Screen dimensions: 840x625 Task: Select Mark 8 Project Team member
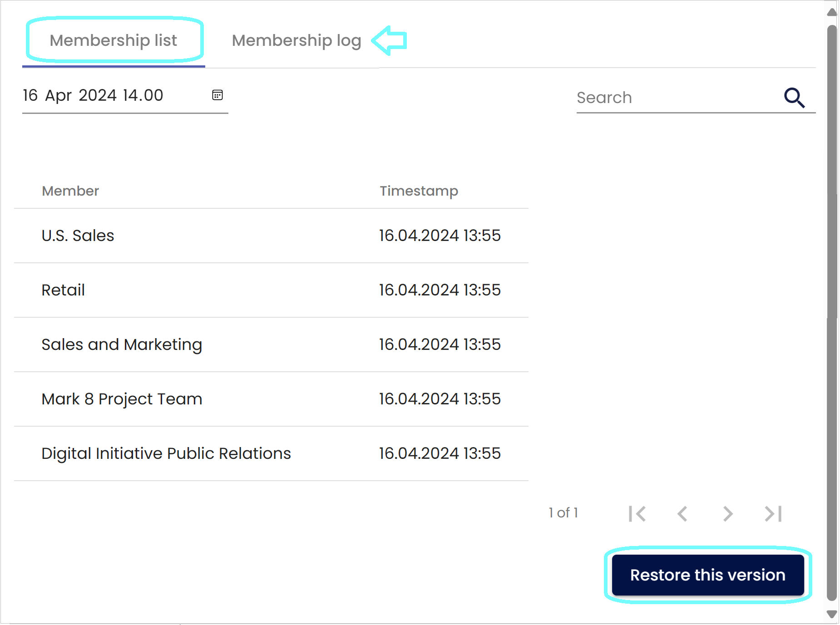pyautogui.click(x=271, y=399)
